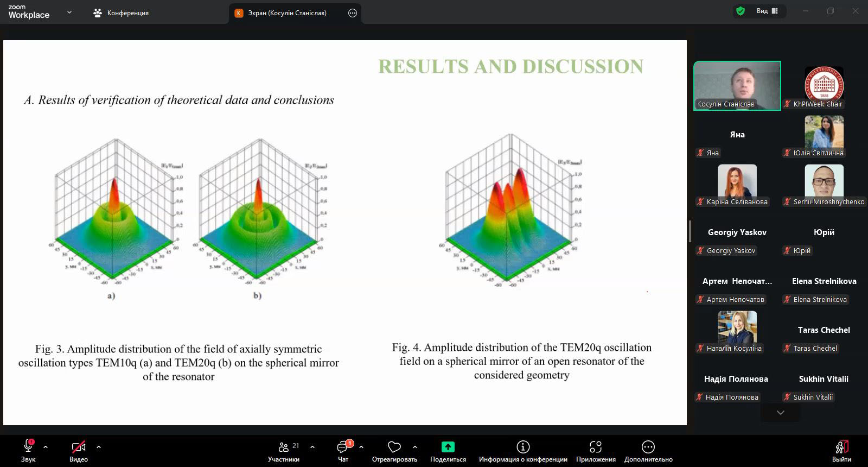Image resolution: width=868 pixels, height=467 pixels.
Task: Select Косулін Станіслав's video thumbnail
Action: click(737, 85)
